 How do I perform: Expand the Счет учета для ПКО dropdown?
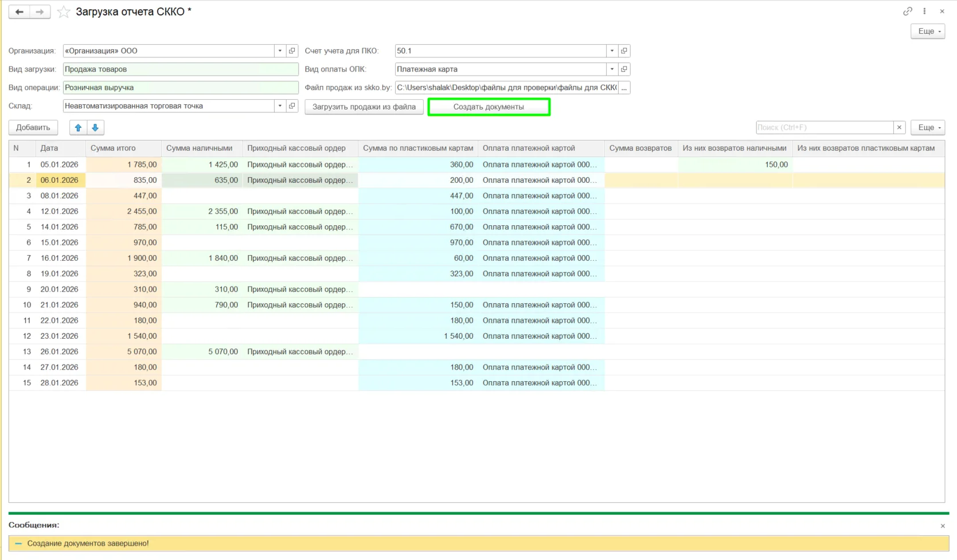[x=612, y=51]
